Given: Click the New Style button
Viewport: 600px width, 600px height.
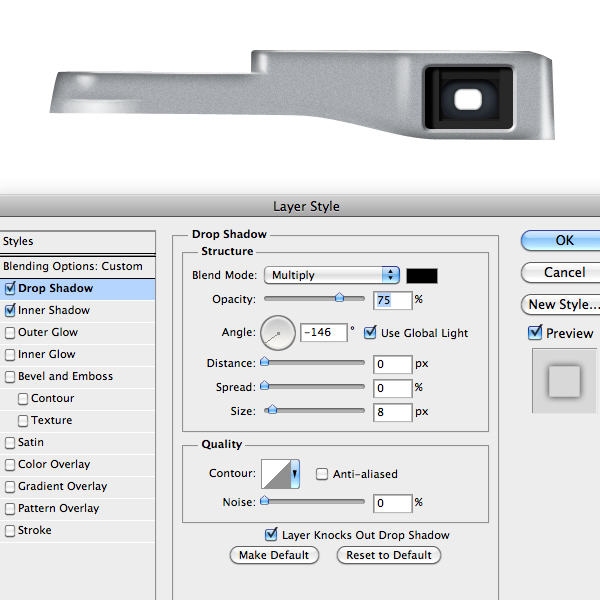Looking at the screenshot, I should click(561, 305).
